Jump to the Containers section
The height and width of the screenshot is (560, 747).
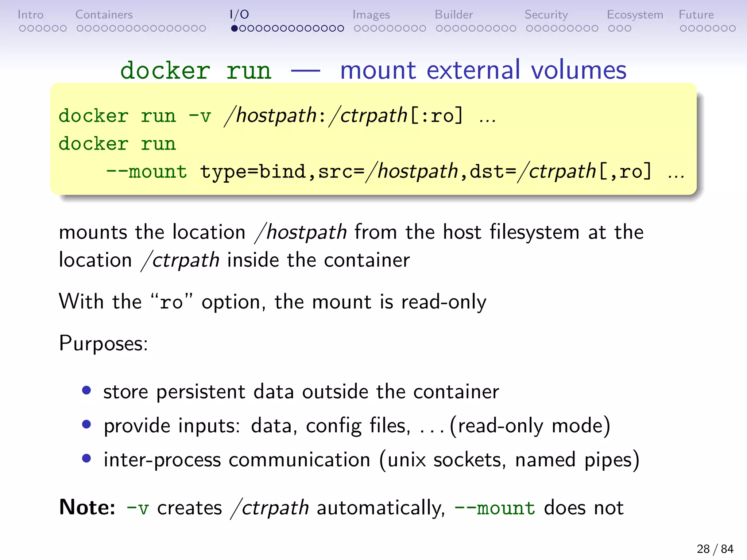click(x=104, y=15)
